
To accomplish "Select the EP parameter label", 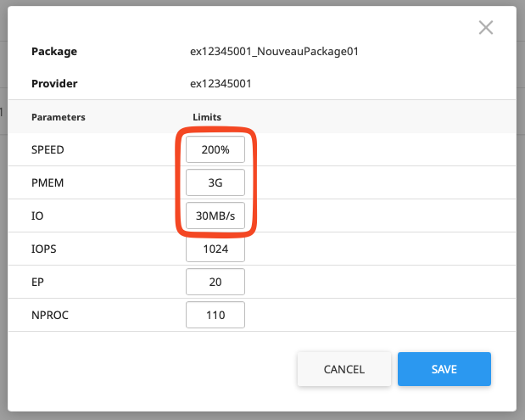I will 37,282.
